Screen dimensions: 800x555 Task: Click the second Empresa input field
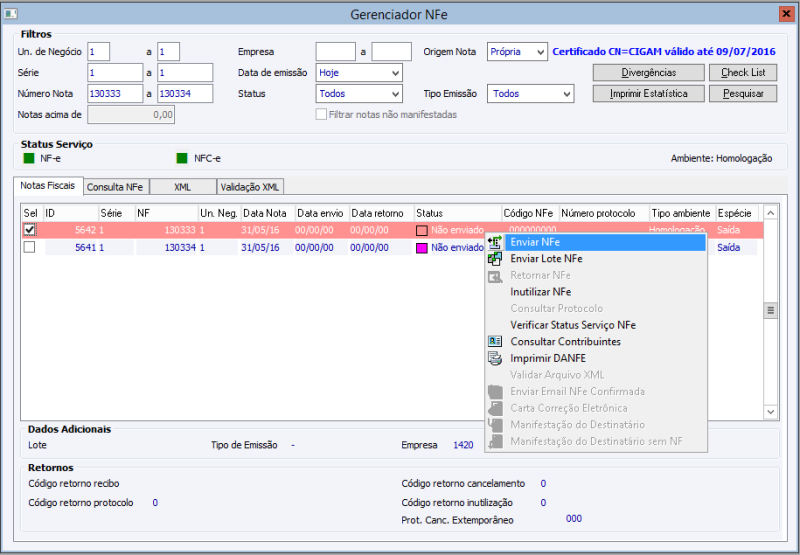391,52
